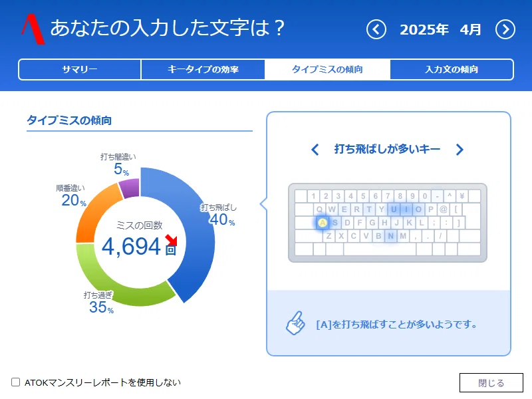532x399 pixels.
Task: Click 打ち飛ばしが多いキー panel heading
Action: 387,149
